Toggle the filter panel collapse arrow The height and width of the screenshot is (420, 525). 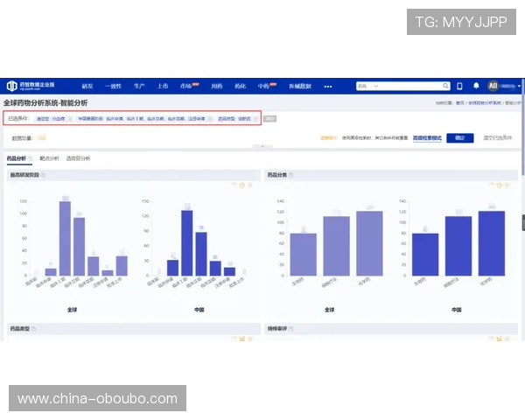point(262,146)
